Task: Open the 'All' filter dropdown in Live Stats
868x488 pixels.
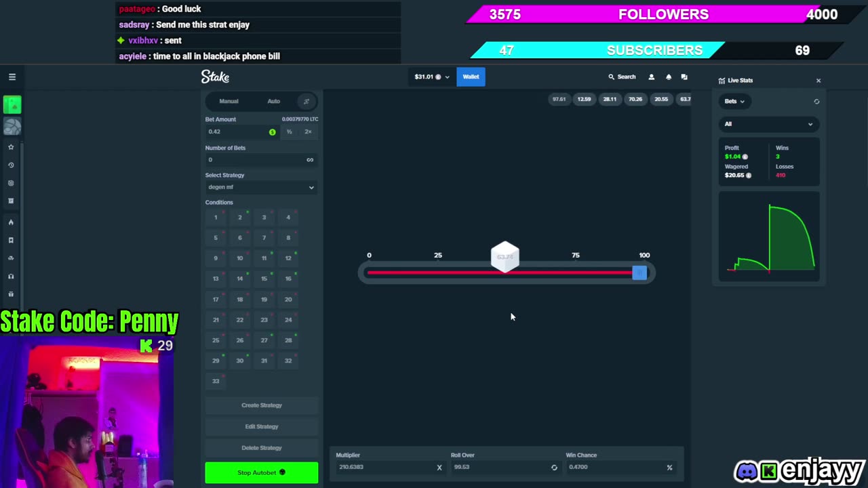Action: pyautogui.click(x=768, y=124)
